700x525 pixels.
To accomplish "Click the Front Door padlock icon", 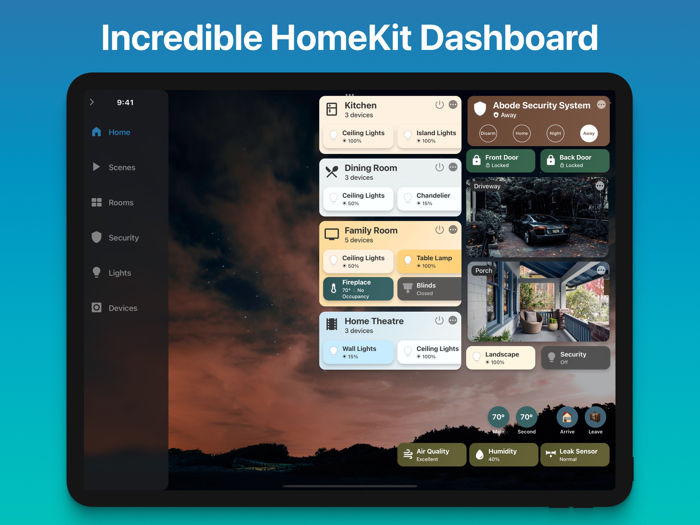I will (477, 160).
